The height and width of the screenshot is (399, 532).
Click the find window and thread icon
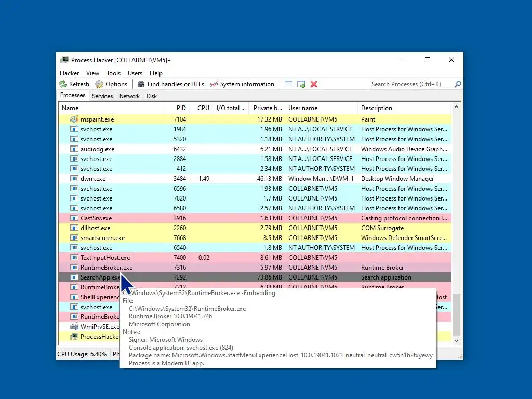coord(301,84)
